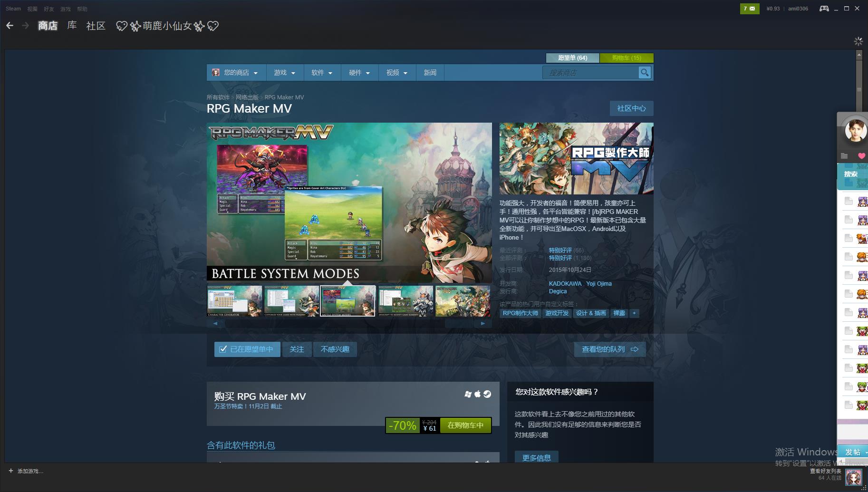Click the ¥0.93 wallet balance
The image size is (868, 492).
pos(773,9)
